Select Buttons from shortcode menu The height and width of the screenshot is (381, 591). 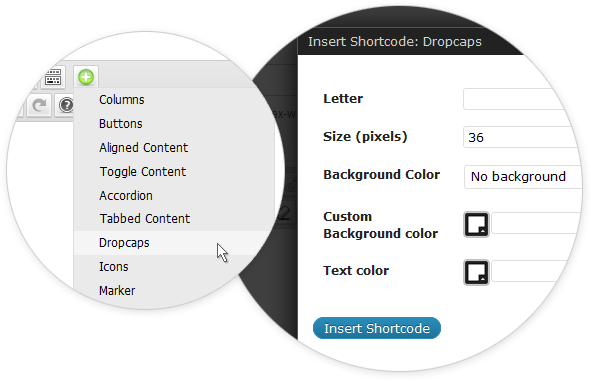coord(121,124)
